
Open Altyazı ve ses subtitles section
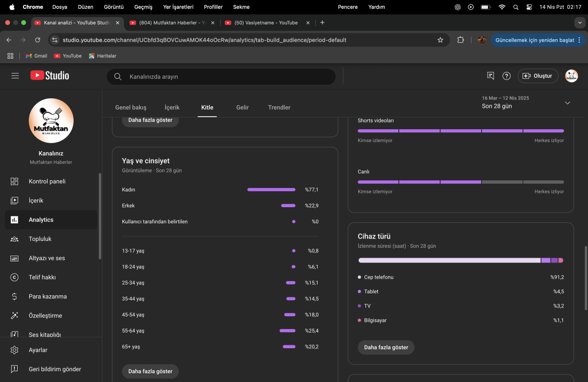click(x=51, y=258)
